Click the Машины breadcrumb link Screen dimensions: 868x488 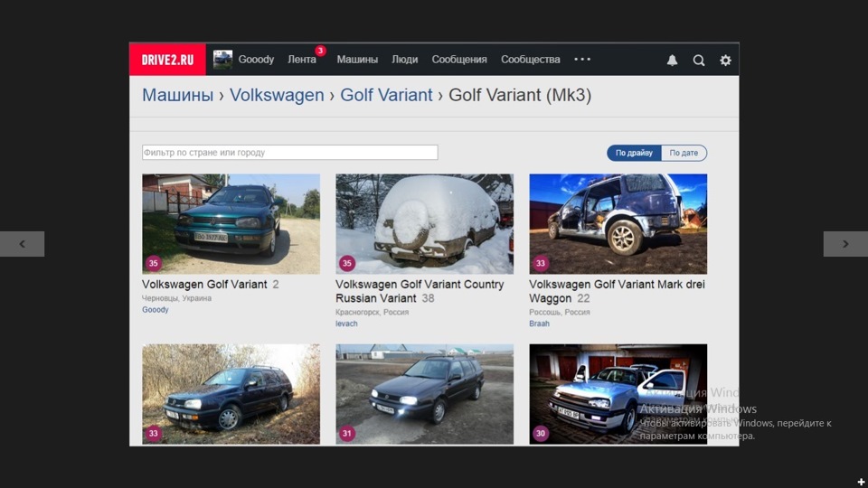[178, 95]
